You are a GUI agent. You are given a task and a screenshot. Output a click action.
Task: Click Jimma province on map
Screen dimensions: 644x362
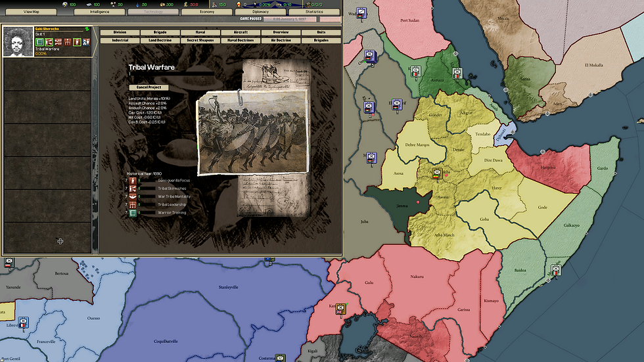(x=402, y=206)
